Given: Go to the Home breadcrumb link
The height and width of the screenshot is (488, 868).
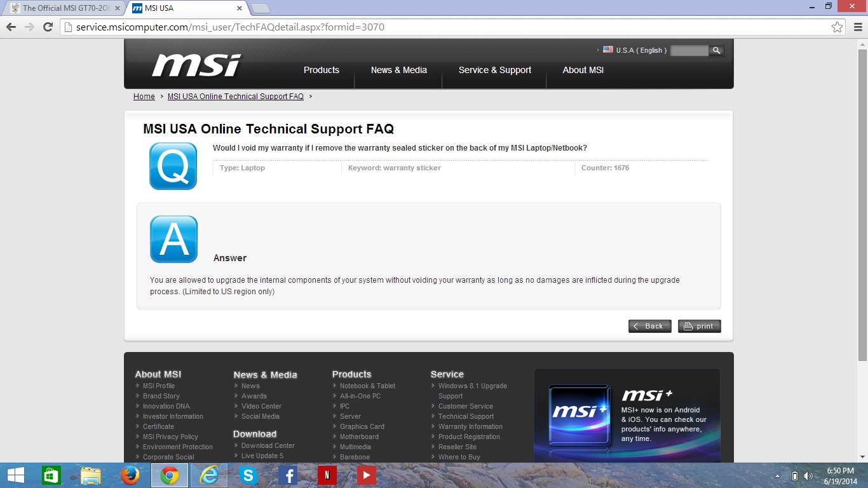Looking at the screenshot, I should (x=144, y=97).
